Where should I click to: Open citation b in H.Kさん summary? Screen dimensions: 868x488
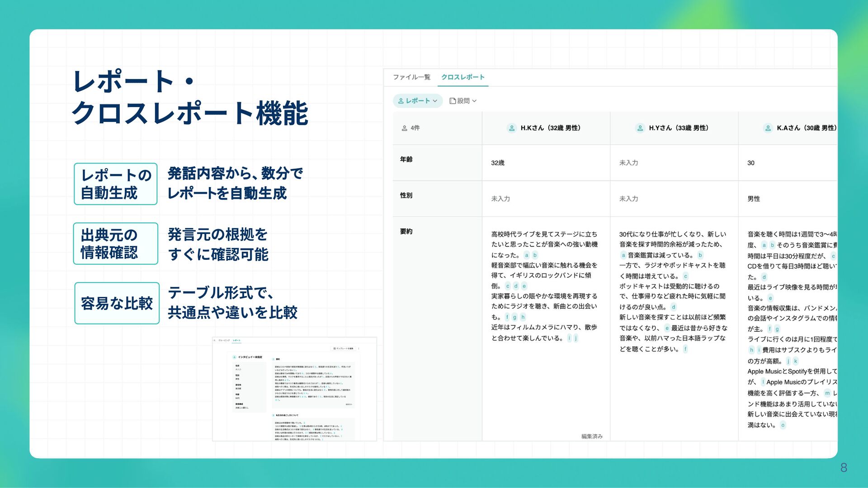pos(535,255)
